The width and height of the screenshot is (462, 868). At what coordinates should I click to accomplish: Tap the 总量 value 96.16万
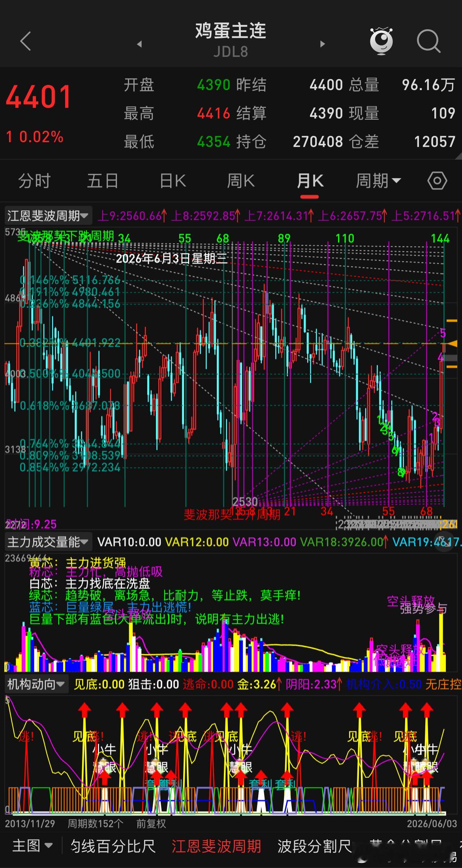coord(429,85)
